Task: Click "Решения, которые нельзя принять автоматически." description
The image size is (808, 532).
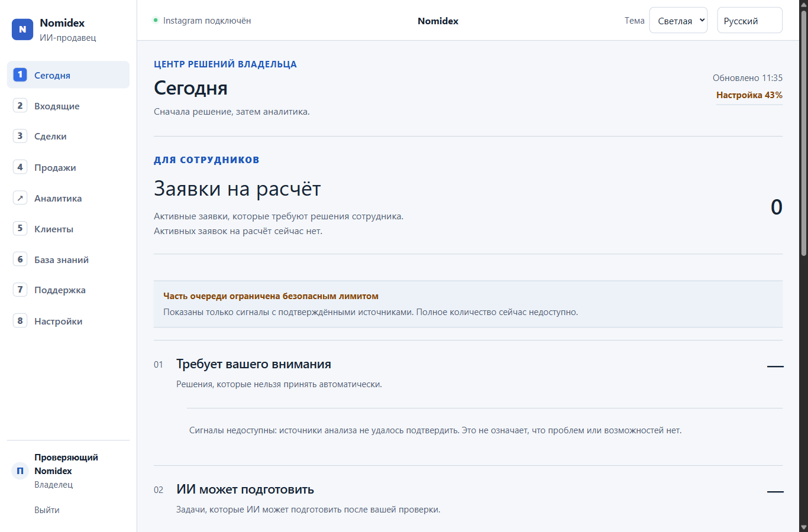Action: pos(279,384)
